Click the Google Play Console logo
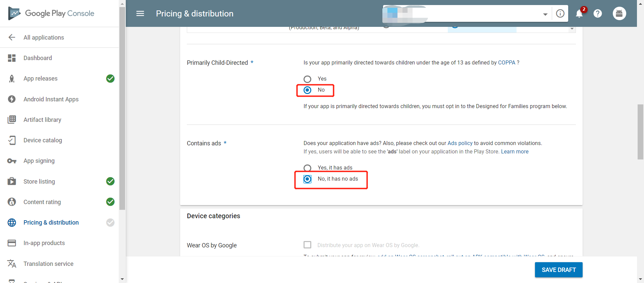This screenshot has width=644, height=283. click(x=51, y=13)
